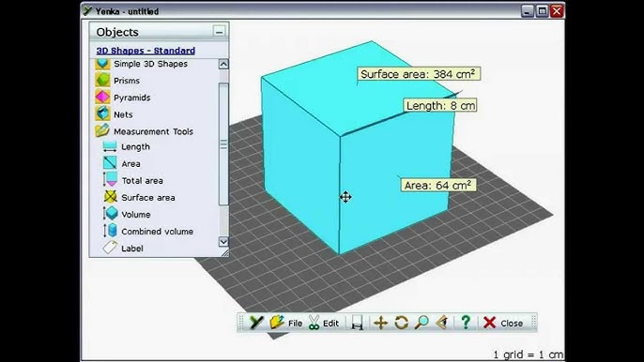Open the Nets category icon
Viewport: 644px width, 362px height.
(102, 113)
